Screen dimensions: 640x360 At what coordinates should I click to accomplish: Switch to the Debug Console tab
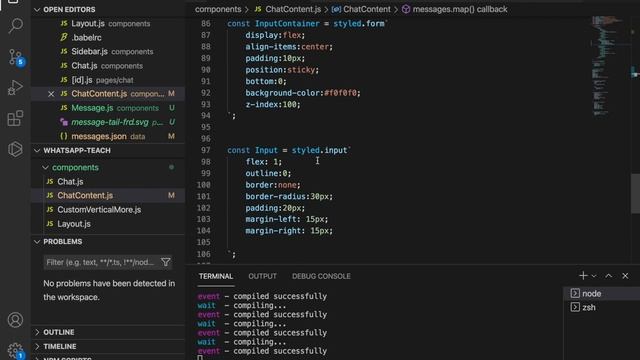(321, 276)
